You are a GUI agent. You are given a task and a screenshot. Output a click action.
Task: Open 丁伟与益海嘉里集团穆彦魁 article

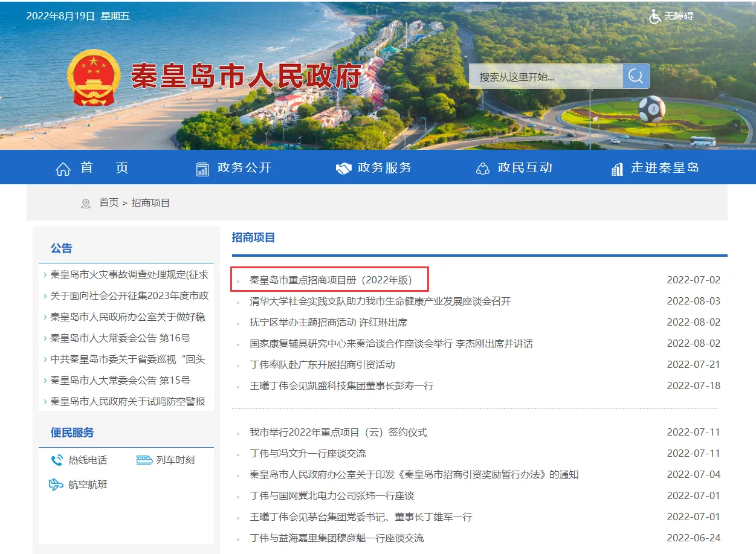337,538
